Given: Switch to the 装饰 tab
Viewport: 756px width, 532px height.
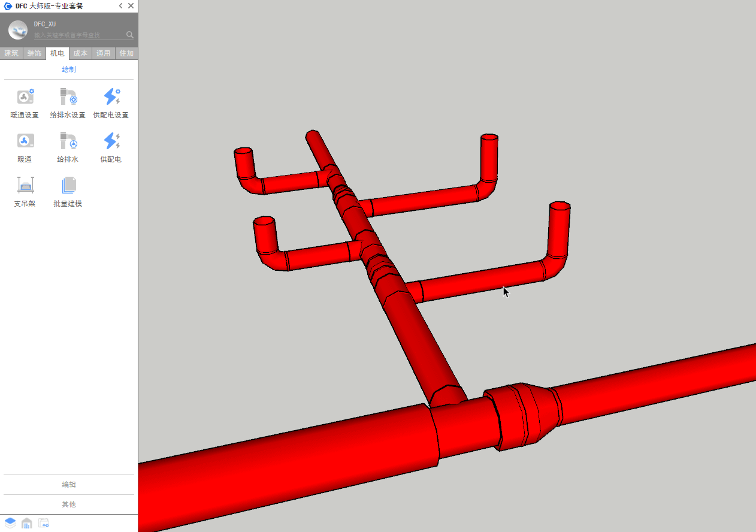Looking at the screenshot, I should click(34, 53).
